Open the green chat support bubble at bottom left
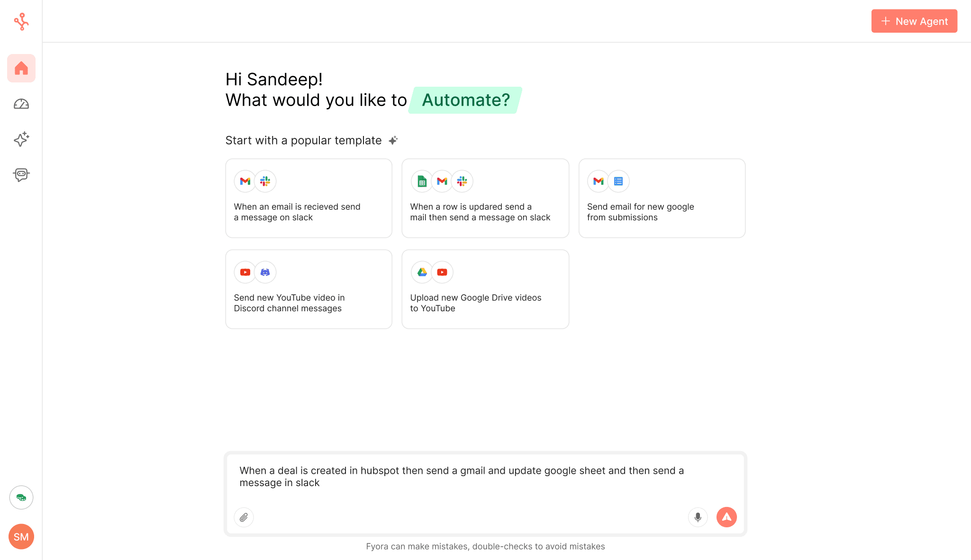Viewport: 971px width, 560px height. click(21, 497)
